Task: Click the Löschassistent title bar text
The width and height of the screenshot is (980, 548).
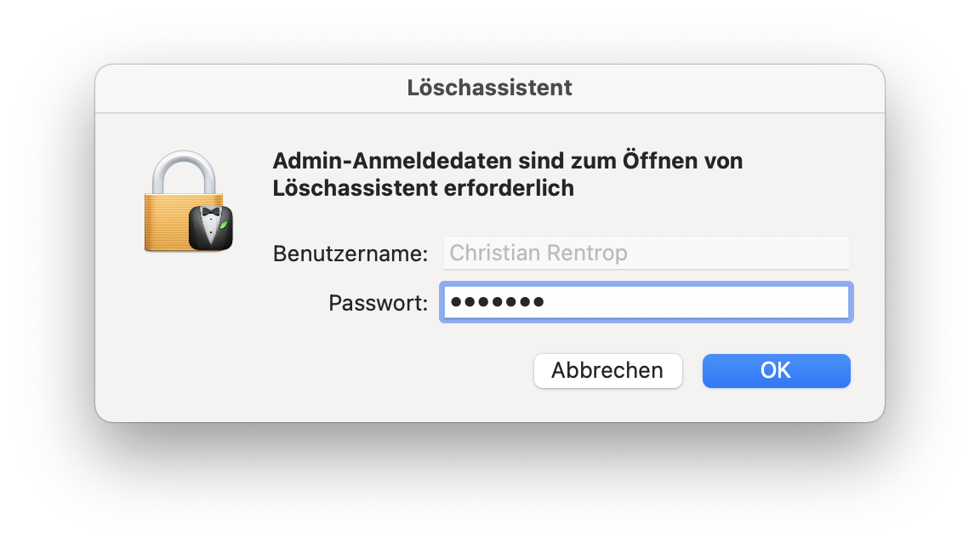Action: coord(490,88)
